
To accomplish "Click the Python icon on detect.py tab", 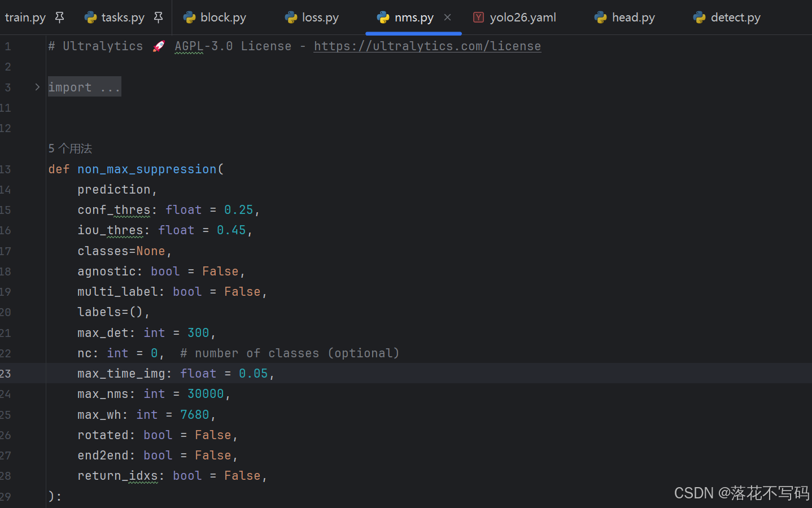I will coord(700,17).
